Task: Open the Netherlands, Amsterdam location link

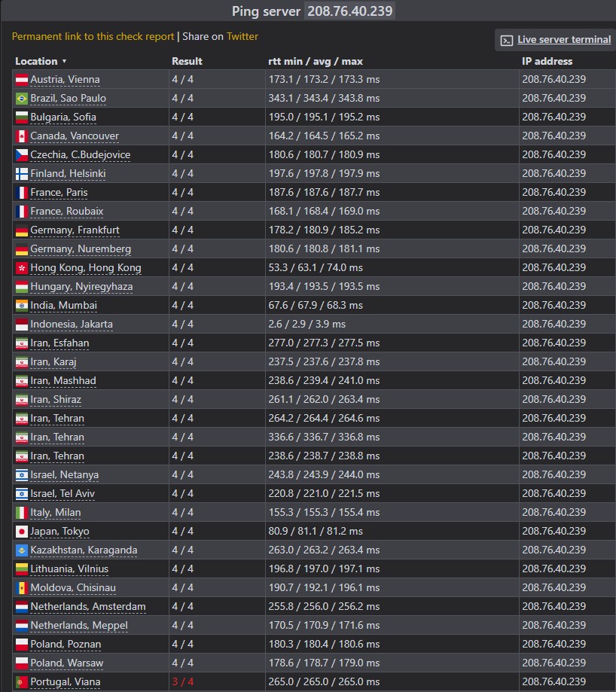Action: pos(88,607)
